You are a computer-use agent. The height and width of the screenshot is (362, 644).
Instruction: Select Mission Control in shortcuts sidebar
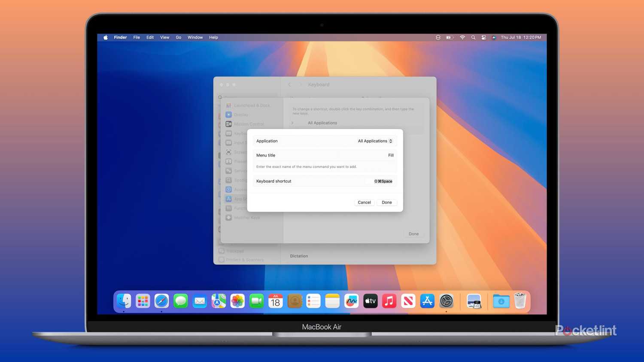[249, 124]
